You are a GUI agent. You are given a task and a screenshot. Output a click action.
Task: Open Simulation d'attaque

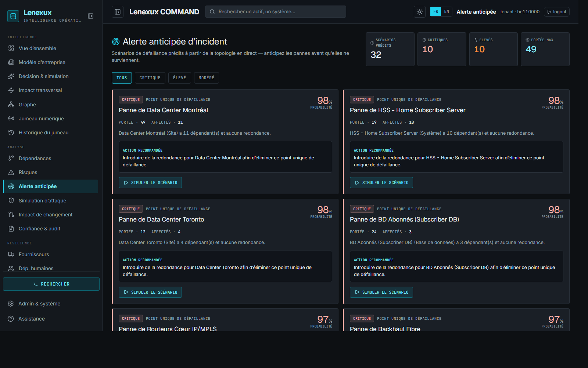51,201
